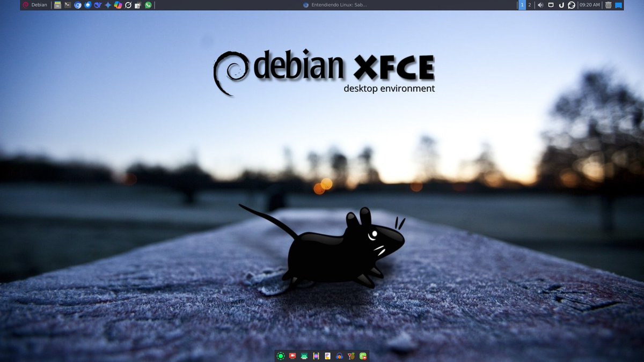644x362 pixels.
Task: Open the 09:20 AM clock
Action: pyautogui.click(x=589, y=5)
